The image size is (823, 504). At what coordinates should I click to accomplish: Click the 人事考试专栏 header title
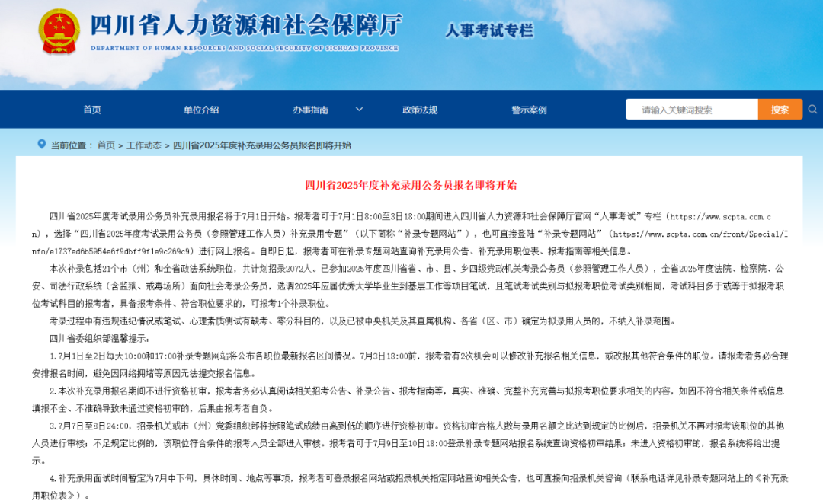point(489,31)
